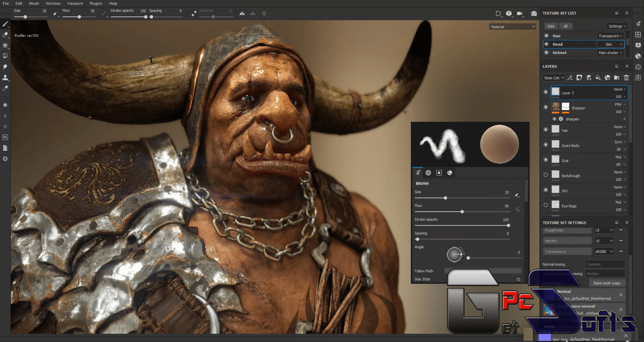This screenshot has width=644, height=342.
Task: Open the Main shader dropdown for Helmet
Action: [x=610, y=53]
